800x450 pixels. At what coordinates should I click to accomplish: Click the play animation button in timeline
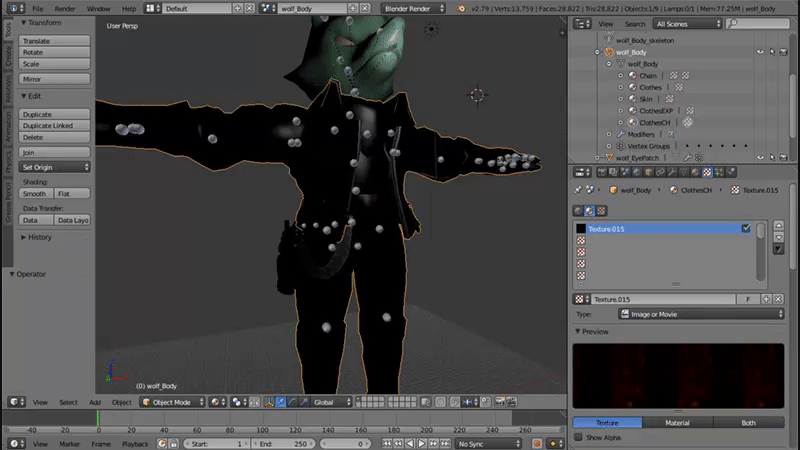point(421,444)
